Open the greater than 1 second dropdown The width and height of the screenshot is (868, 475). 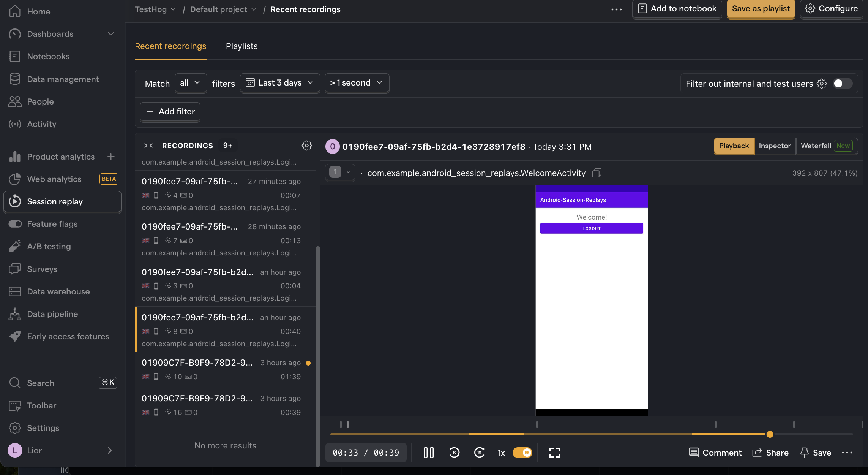click(x=356, y=83)
